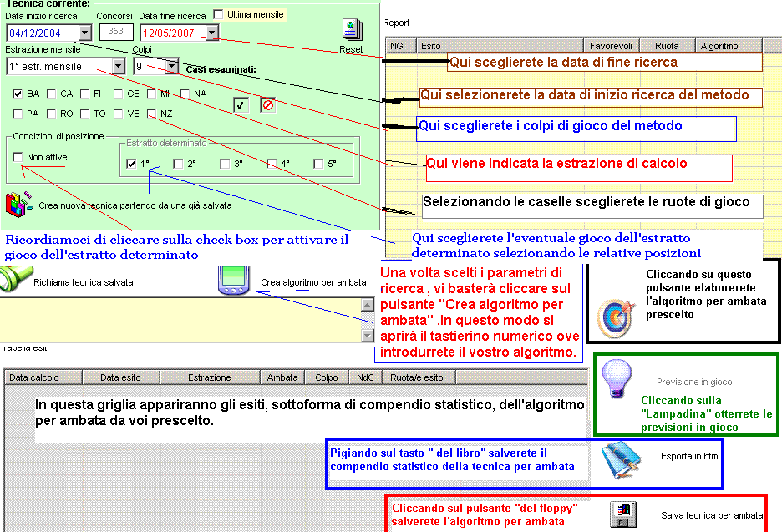Viewport: 782px width, 532px height.
Task: Click the 'Esito' column header in Report
Action: click(x=498, y=46)
